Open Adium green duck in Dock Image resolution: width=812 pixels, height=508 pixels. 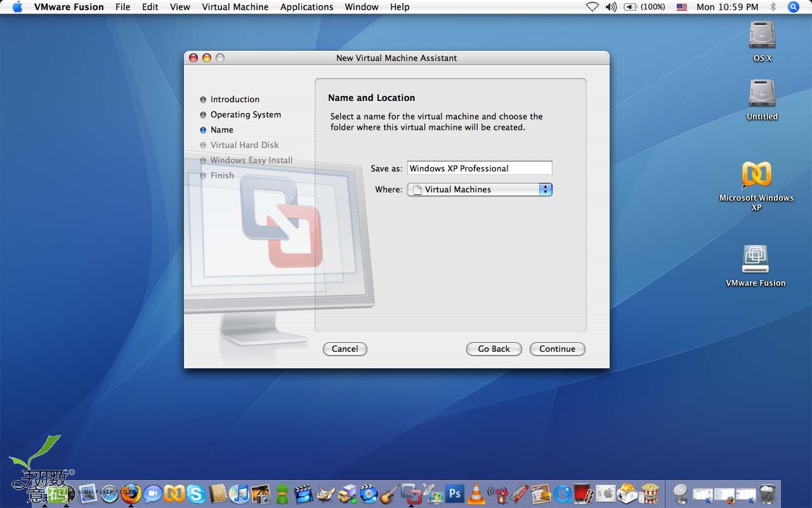tap(282, 493)
